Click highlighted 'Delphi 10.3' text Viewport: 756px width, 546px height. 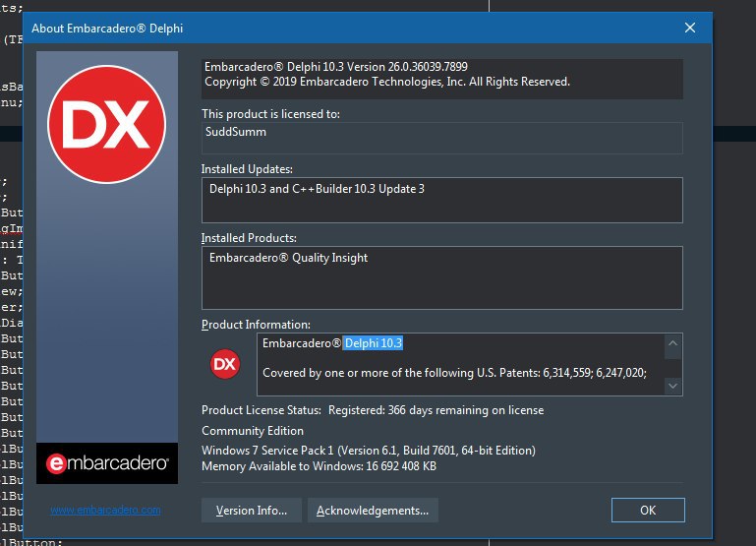coord(374,343)
